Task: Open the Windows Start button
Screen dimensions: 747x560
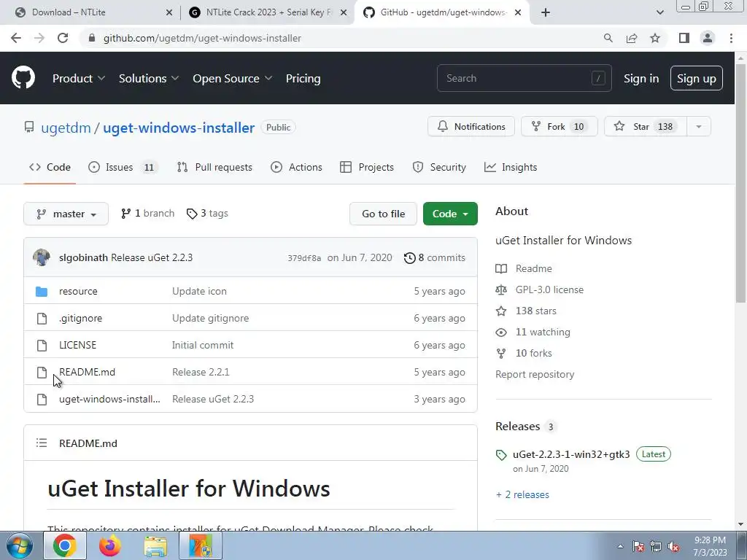Action: point(20,545)
